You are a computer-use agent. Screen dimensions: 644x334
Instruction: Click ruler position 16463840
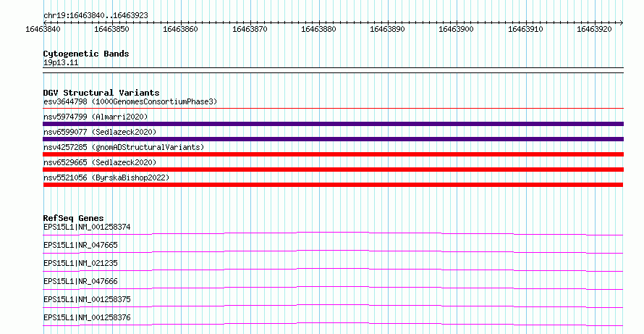click(43, 29)
